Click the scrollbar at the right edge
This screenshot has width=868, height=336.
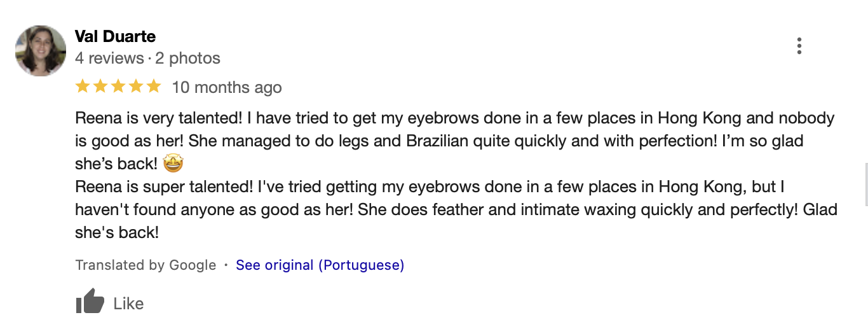click(865, 185)
